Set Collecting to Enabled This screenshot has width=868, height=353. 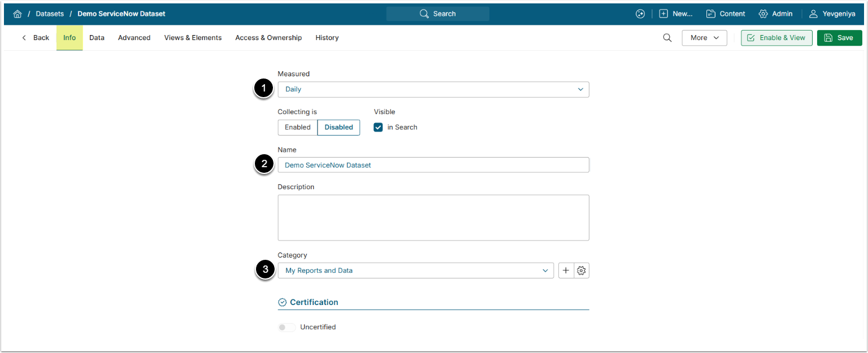(x=297, y=128)
